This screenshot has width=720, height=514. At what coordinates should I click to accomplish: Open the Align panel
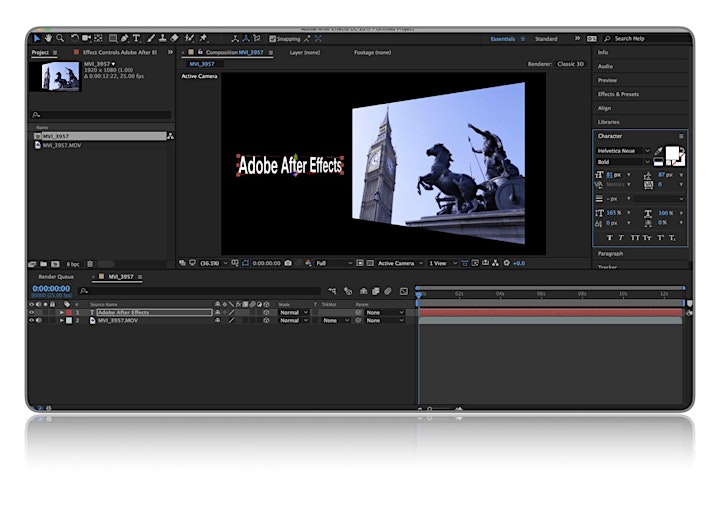(604, 108)
